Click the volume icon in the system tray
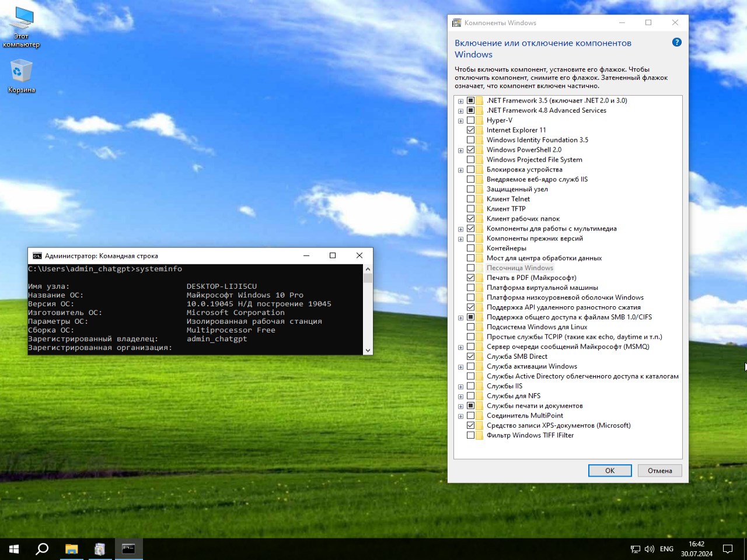 click(x=650, y=548)
